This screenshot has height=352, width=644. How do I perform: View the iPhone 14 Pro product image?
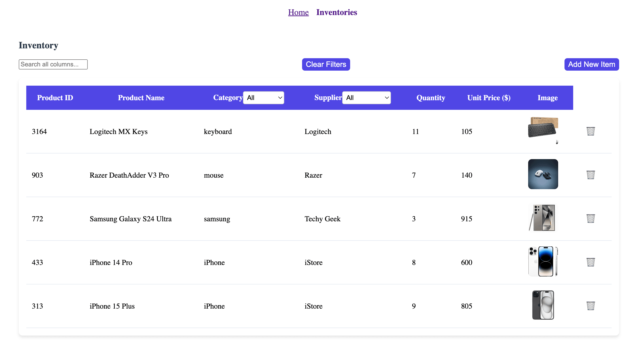(543, 261)
